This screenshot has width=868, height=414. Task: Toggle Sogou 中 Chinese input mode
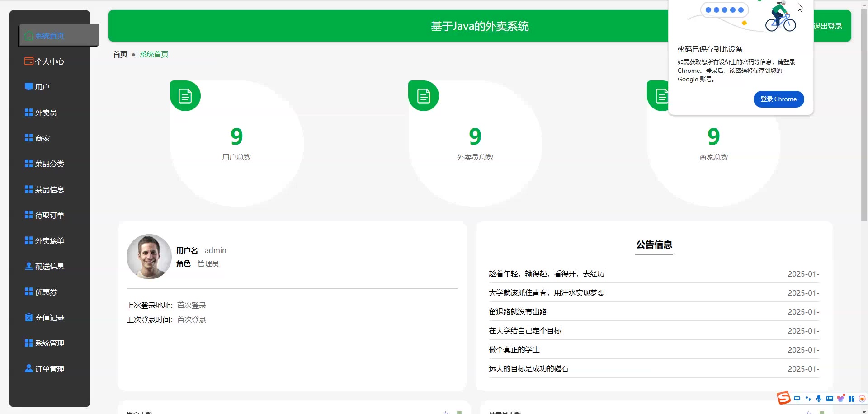click(x=797, y=399)
